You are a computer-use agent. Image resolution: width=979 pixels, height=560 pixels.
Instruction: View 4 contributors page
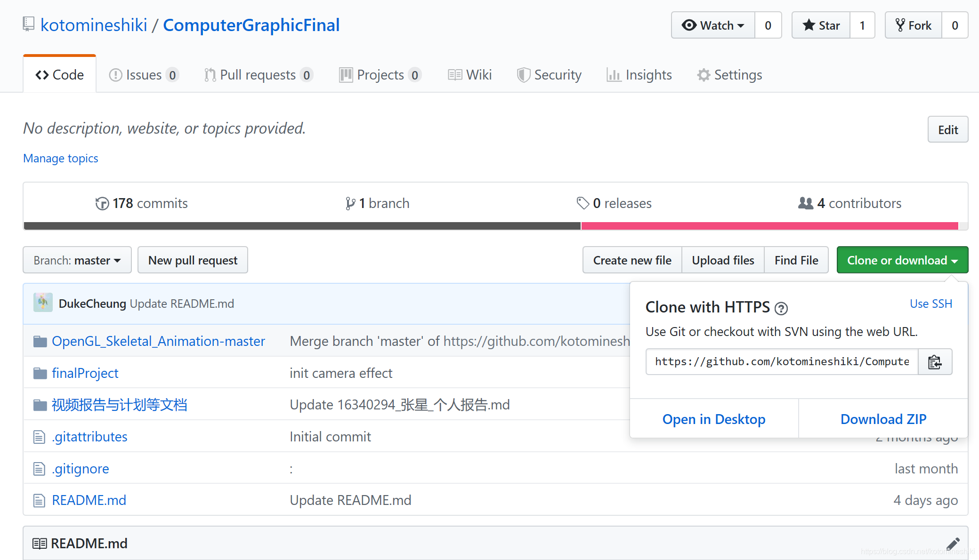(850, 203)
